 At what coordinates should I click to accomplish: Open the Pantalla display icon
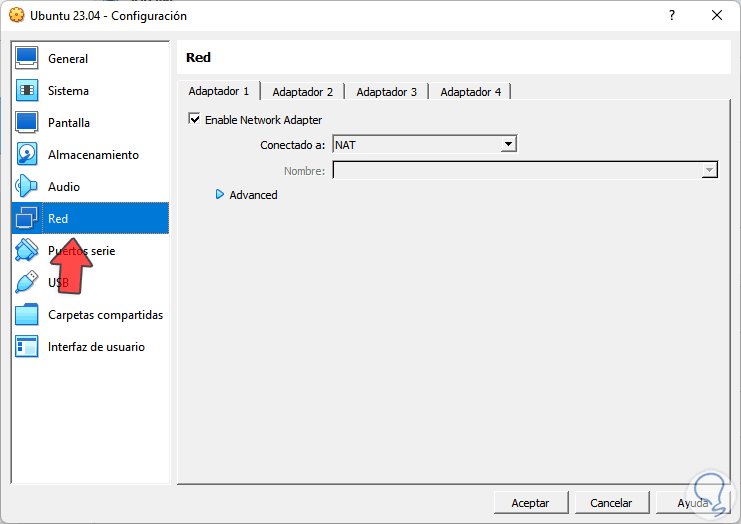[x=27, y=123]
